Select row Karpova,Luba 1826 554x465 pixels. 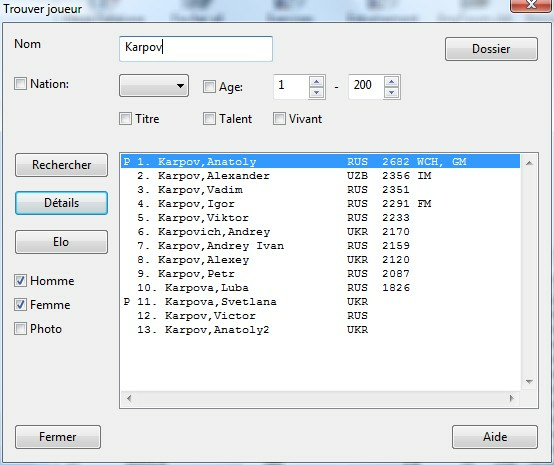(x=320, y=288)
